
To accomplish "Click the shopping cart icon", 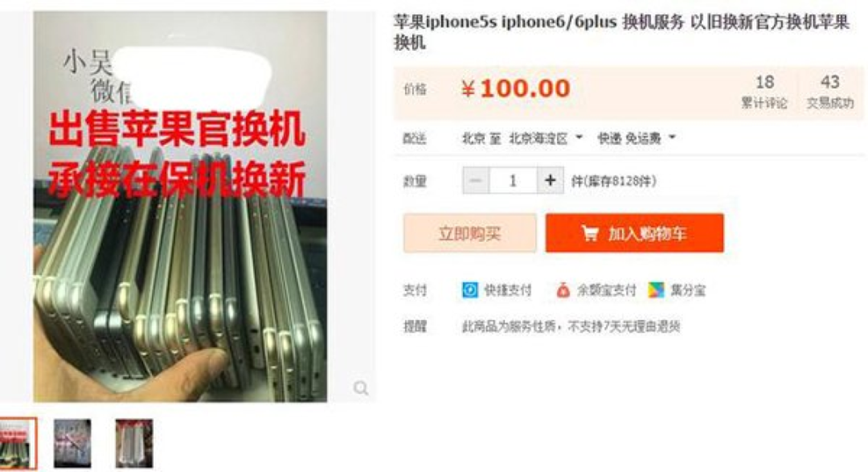I will [590, 233].
